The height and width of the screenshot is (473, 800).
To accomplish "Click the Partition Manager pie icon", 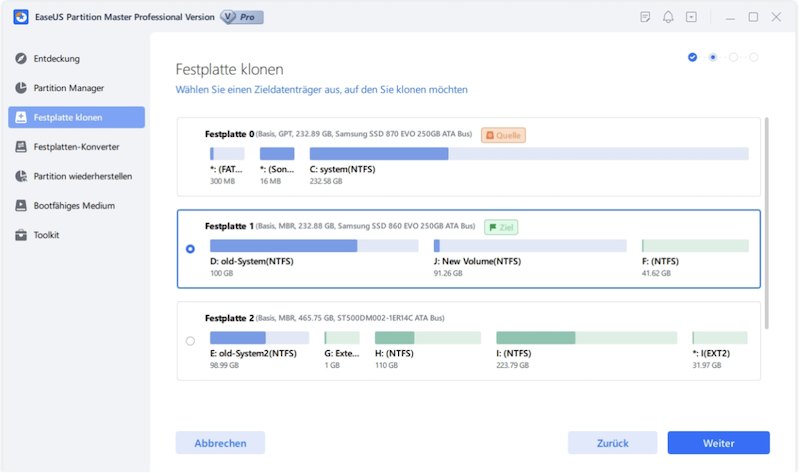I will pyautogui.click(x=21, y=88).
